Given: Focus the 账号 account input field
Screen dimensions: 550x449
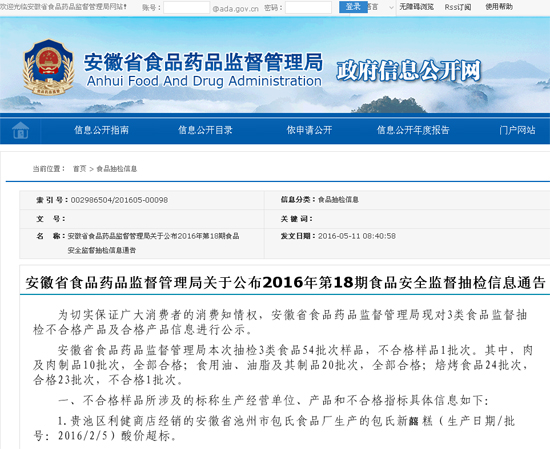Looking at the screenshot, I should [187, 8].
